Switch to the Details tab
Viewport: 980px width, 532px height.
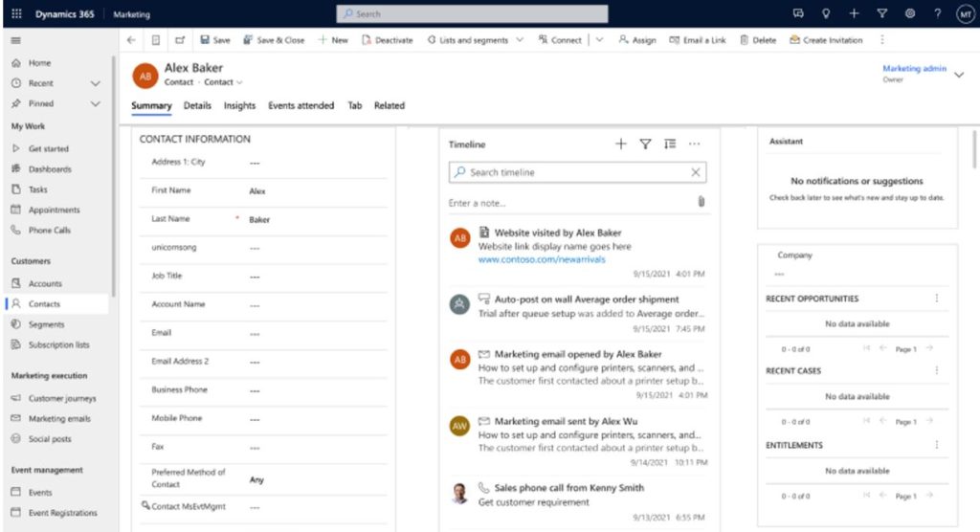[197, 105]
